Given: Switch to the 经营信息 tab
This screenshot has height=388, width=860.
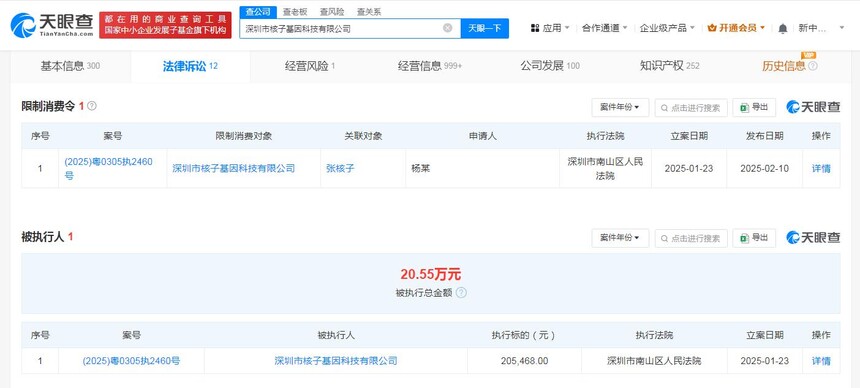Looking at the screenshot, I should click(430, 66).
